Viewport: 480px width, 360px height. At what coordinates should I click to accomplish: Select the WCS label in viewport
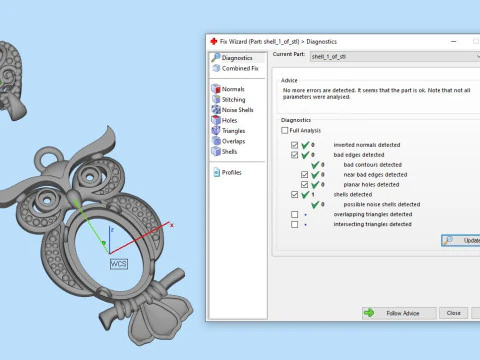(119, 264)
